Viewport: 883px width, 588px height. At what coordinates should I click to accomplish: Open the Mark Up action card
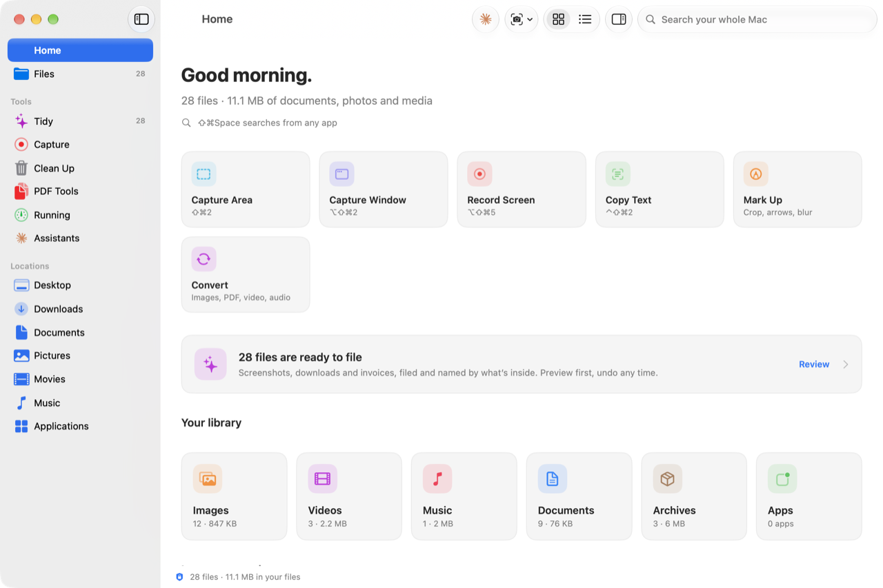coord(797,190)
